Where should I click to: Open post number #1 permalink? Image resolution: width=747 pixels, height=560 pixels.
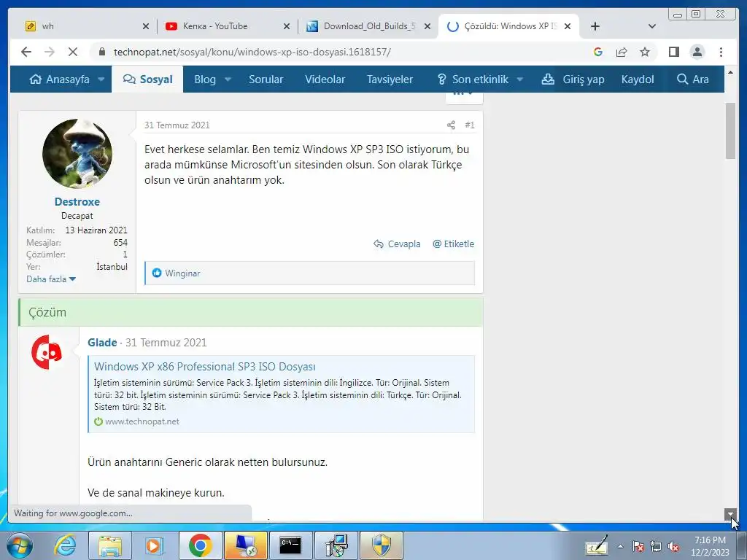click(470, 125)
